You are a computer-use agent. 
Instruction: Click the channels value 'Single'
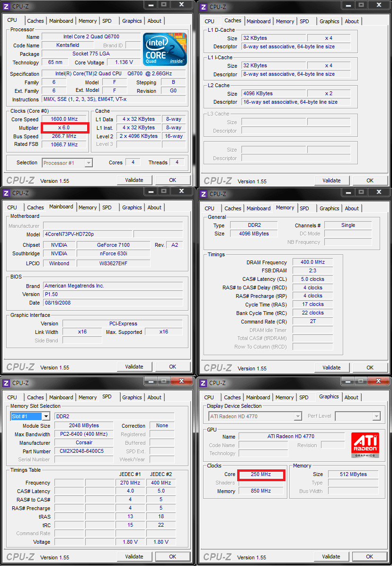point(348,225)
